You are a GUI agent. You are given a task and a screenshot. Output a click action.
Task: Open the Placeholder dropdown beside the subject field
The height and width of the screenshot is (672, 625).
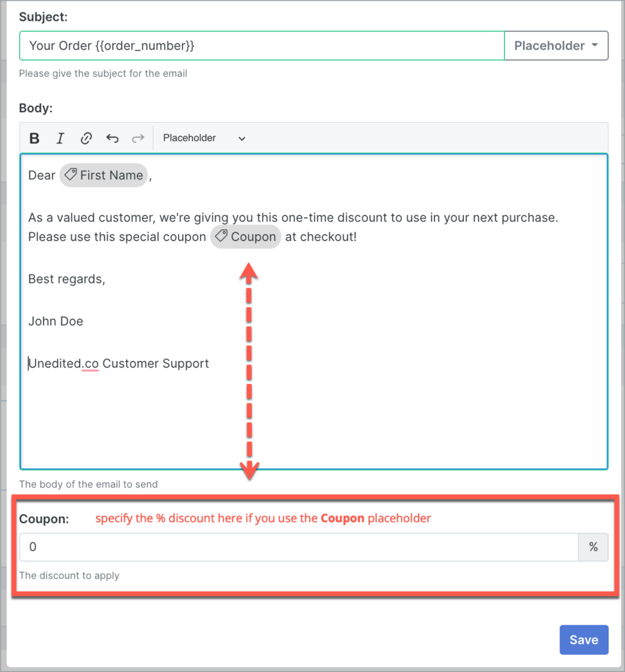(556, 45)
